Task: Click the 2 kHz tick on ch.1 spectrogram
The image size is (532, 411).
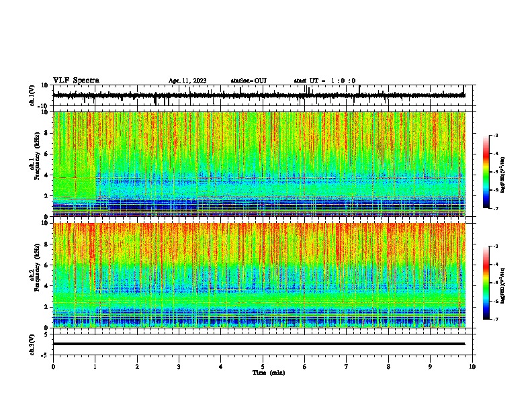Action: [x=47, y=196]
